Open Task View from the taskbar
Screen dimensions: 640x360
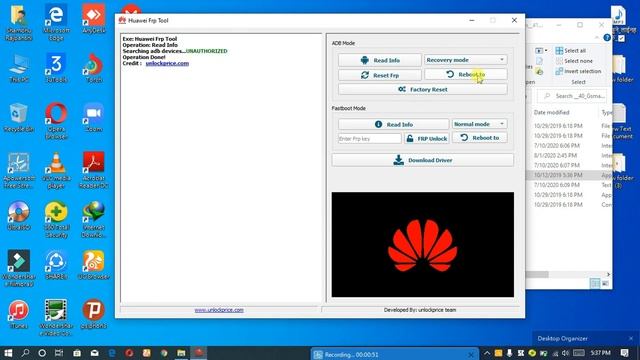pyautogui.click(x=59, y=353)
